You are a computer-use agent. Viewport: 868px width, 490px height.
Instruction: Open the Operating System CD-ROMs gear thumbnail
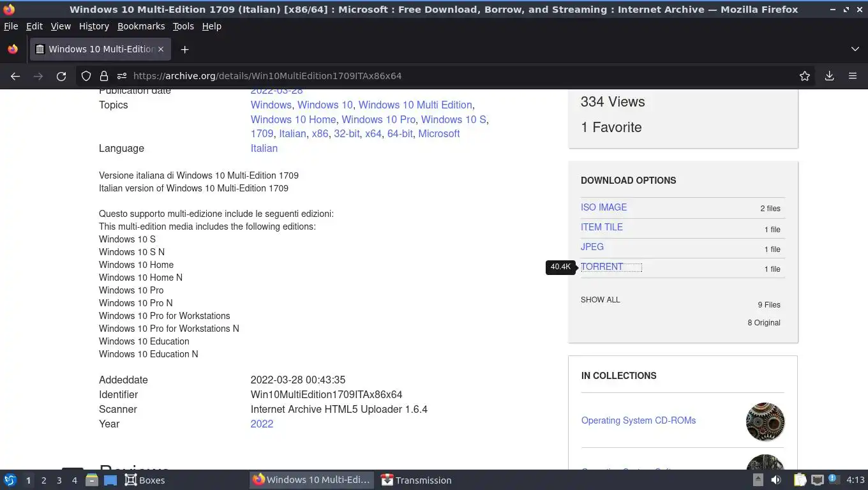point(765,422)
